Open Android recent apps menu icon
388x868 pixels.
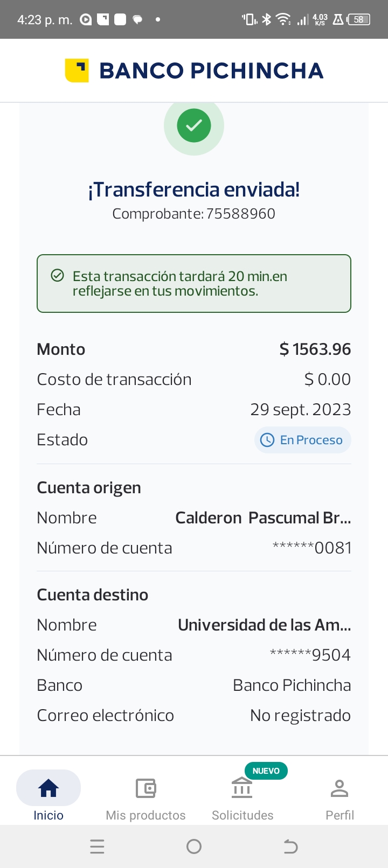click(97, 847)
